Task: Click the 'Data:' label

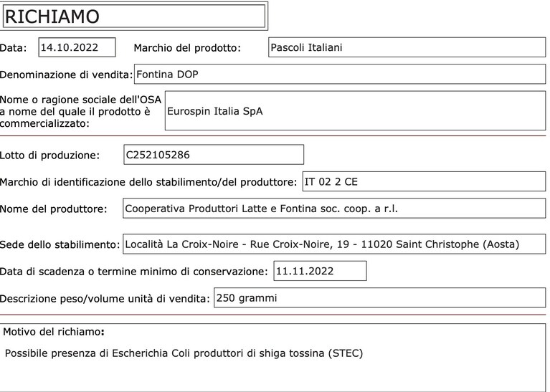Action: point(14,48)
